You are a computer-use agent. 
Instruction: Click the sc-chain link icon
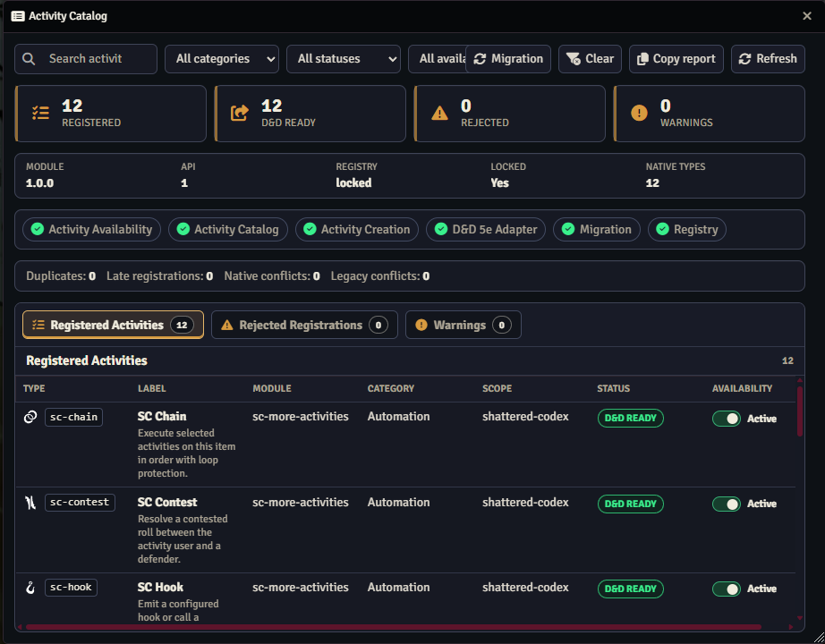tap(30, 417)
